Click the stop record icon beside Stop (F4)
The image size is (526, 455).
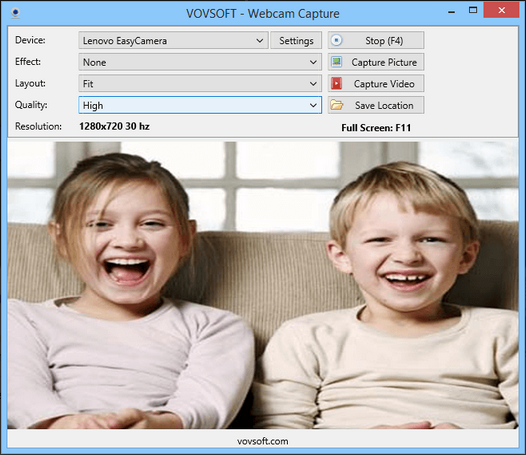pyautogui.click(x=336, y=40)
